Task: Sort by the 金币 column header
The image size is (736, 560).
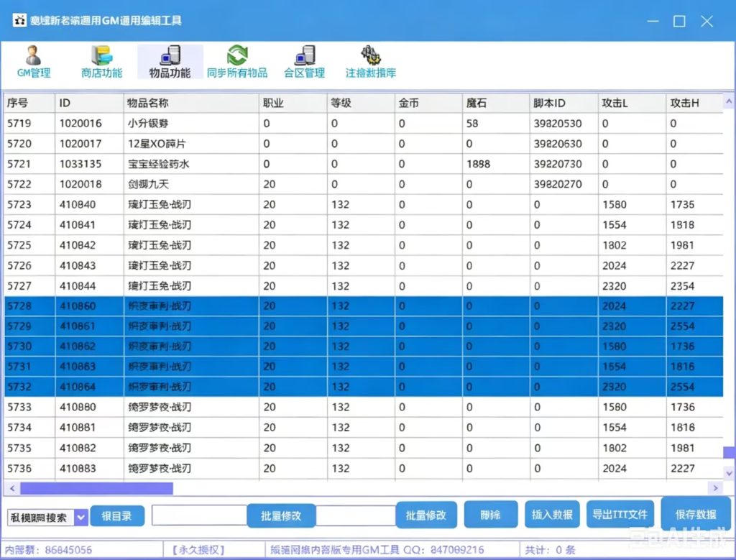Action: coord(428,103)
